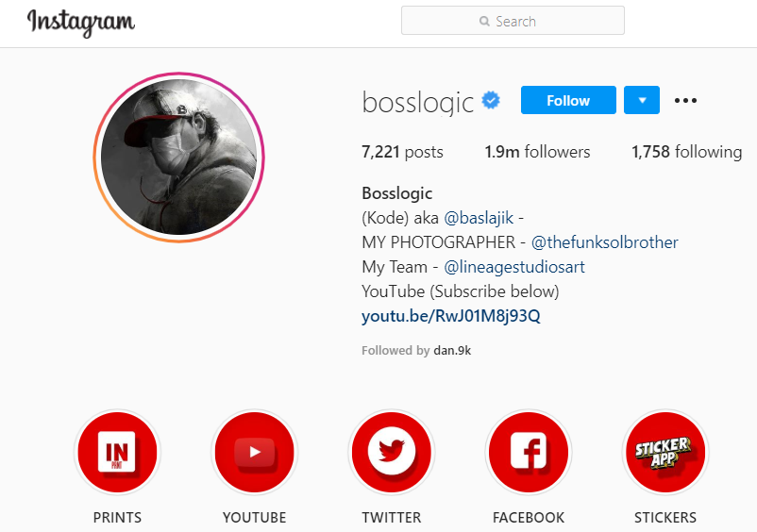Open dan.9k's profile from Followed by
The height and width of the screenshot is (532, 757).
(452, 351)
